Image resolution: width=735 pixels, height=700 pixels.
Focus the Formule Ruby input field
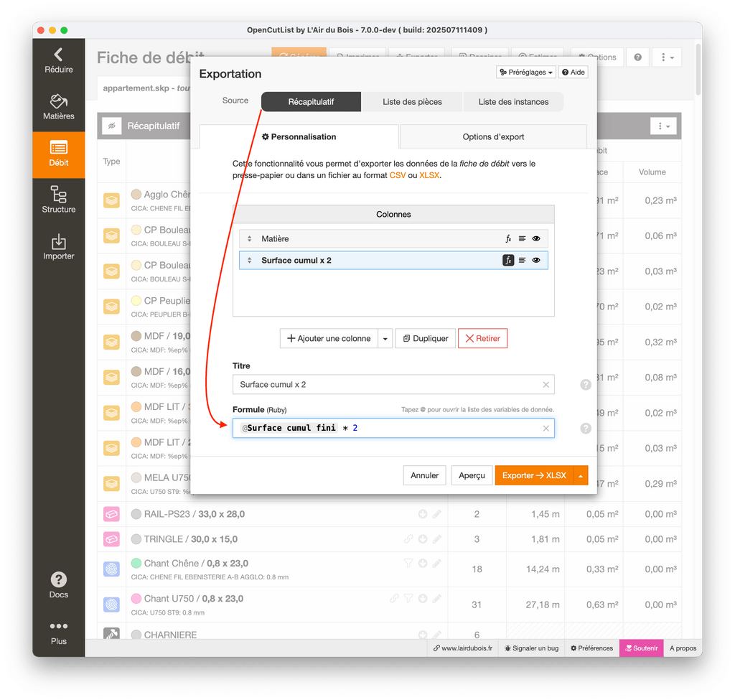[x=394, y=429]
